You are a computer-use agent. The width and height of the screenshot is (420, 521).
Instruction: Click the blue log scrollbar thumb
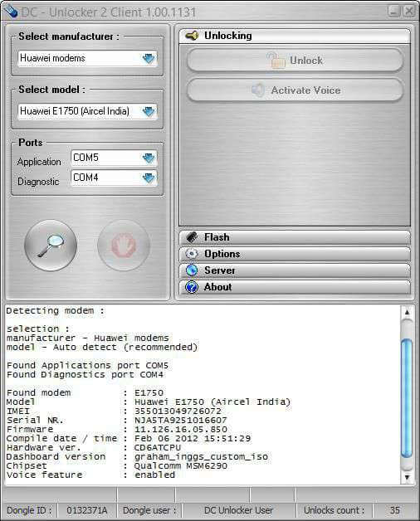(407, 398)
